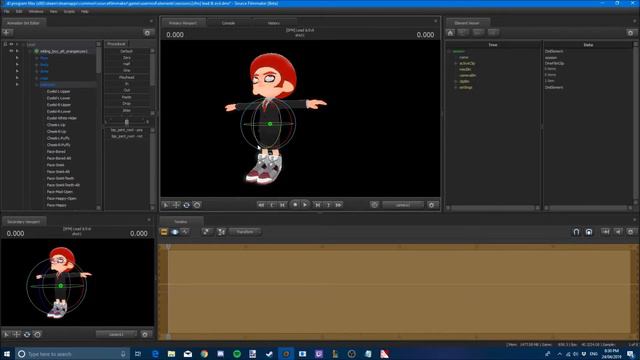Toggle selectability arrow of the highlighted face group
Screen dimensions: 640x360
tap(17, 84)
